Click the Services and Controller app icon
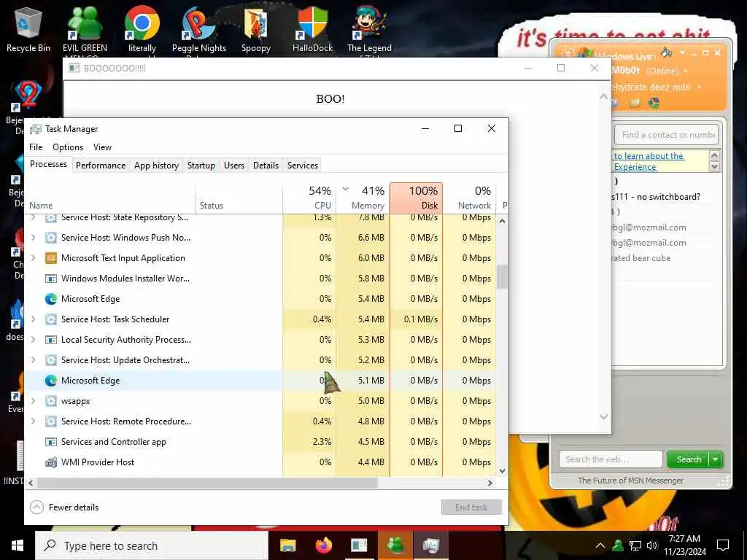The height and width of the screenshot is (560, 747). point(51,442)
